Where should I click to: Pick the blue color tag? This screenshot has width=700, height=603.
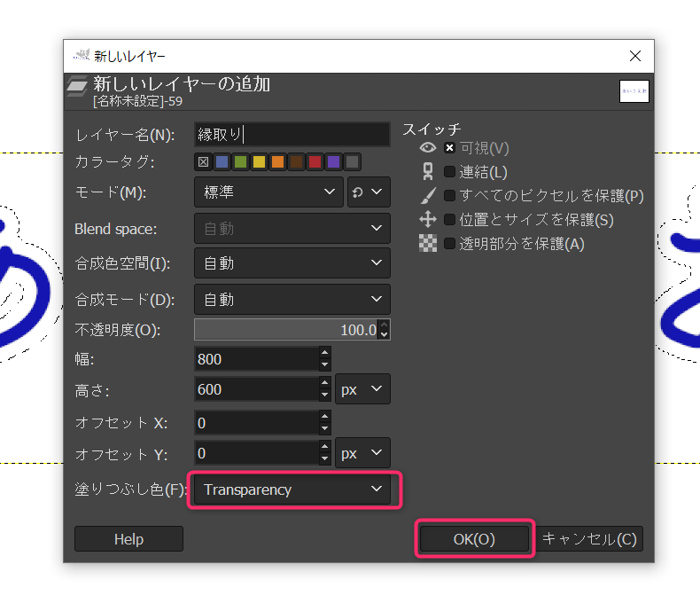[x=222, y=161]
